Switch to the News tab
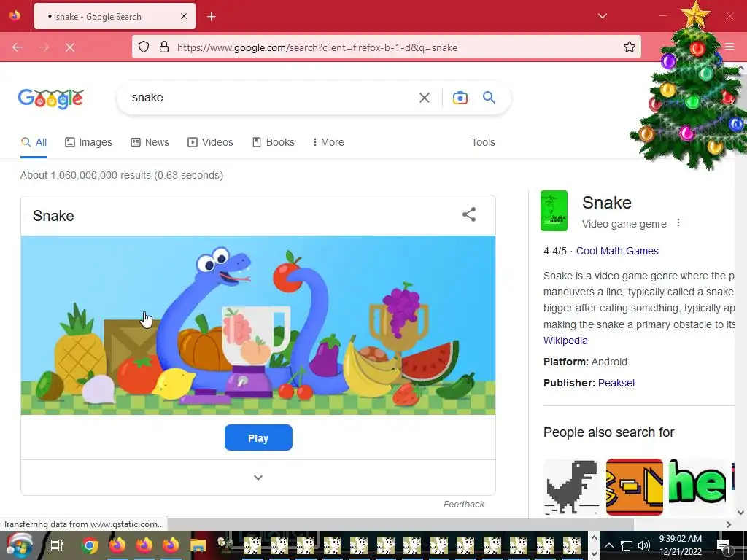 point(150,142)
